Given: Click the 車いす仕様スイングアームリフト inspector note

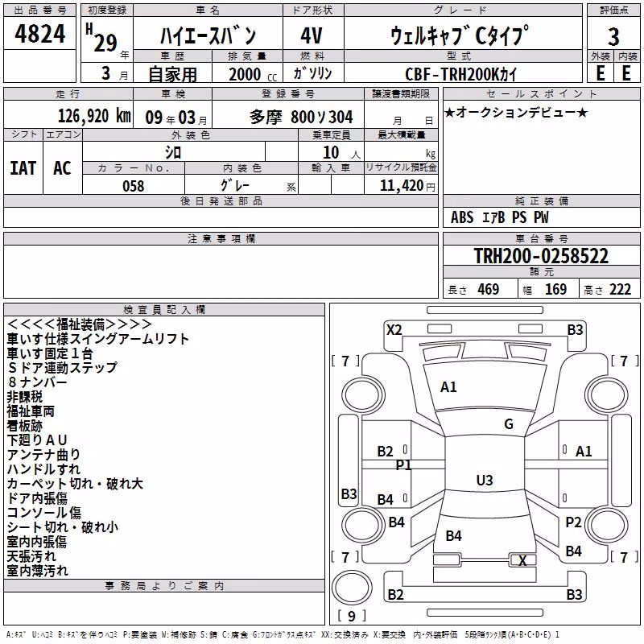Looking at the screenshot, I should (x=97, y=339).
